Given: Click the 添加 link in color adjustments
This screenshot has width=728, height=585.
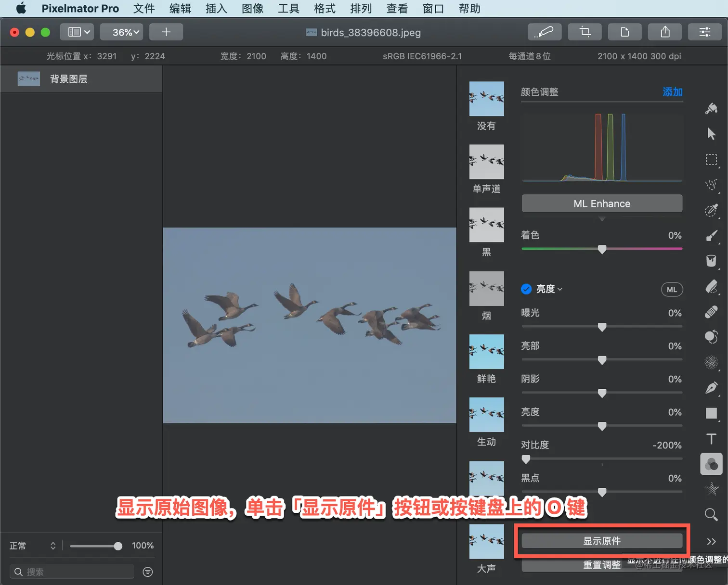Looking at the screenshot, I should 673,92.
